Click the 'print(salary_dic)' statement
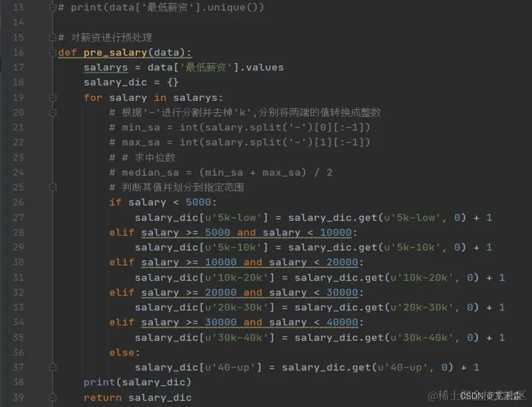The height and width of the screenshot is (407, 532). [138, 382]
